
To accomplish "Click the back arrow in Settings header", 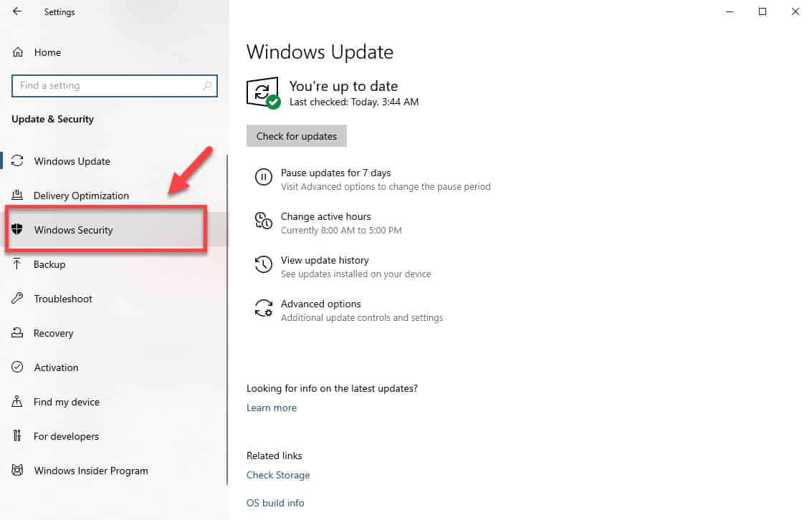I will [17, 11].
